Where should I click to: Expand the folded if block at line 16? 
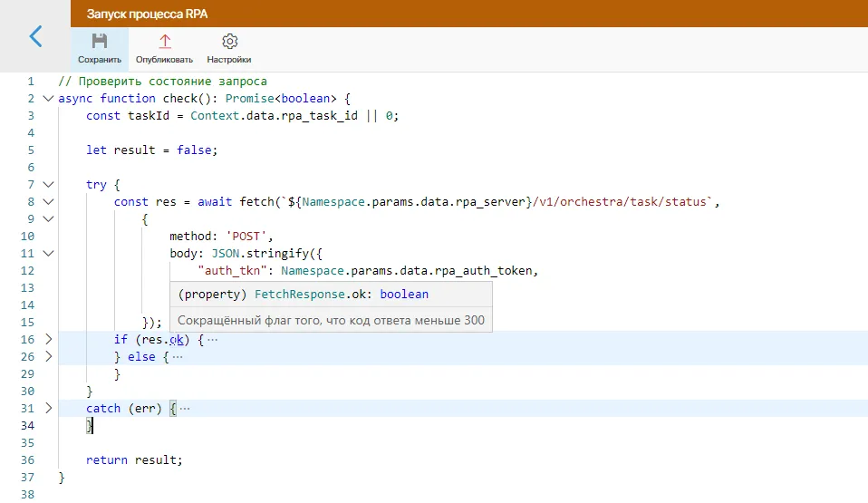point(48,339)
